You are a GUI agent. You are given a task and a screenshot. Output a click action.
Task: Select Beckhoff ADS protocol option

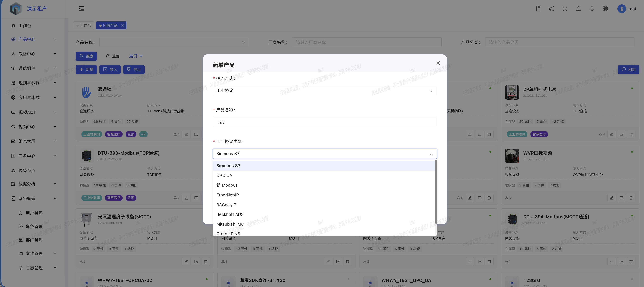324,214
